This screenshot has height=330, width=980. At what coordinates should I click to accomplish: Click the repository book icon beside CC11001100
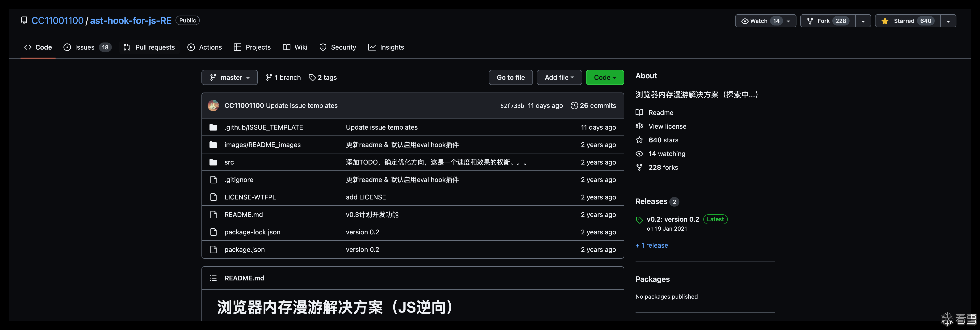[x=24, y=20]
